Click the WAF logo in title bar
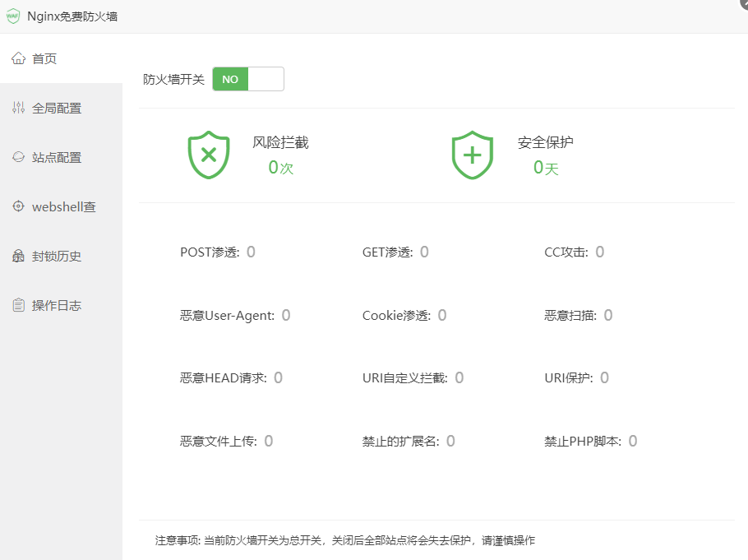The height and width of the screenshot is (560, 748). 13,16
